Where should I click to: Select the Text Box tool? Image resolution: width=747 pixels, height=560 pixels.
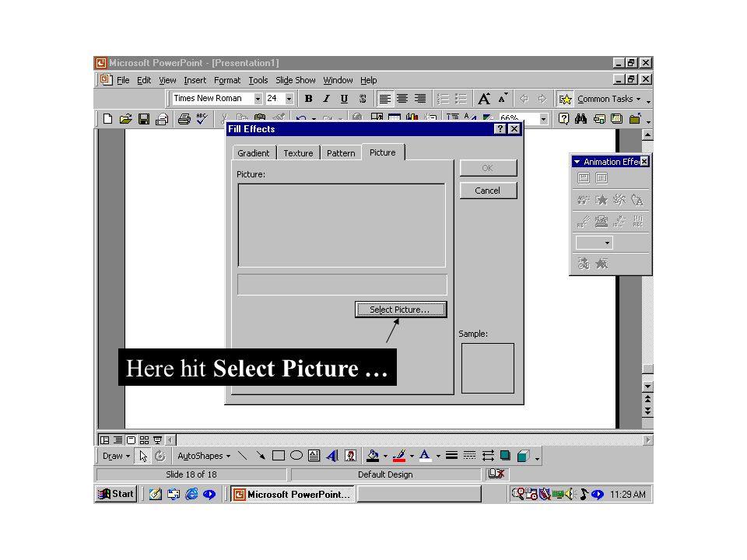pyautogui.click(x=314, y=456)
